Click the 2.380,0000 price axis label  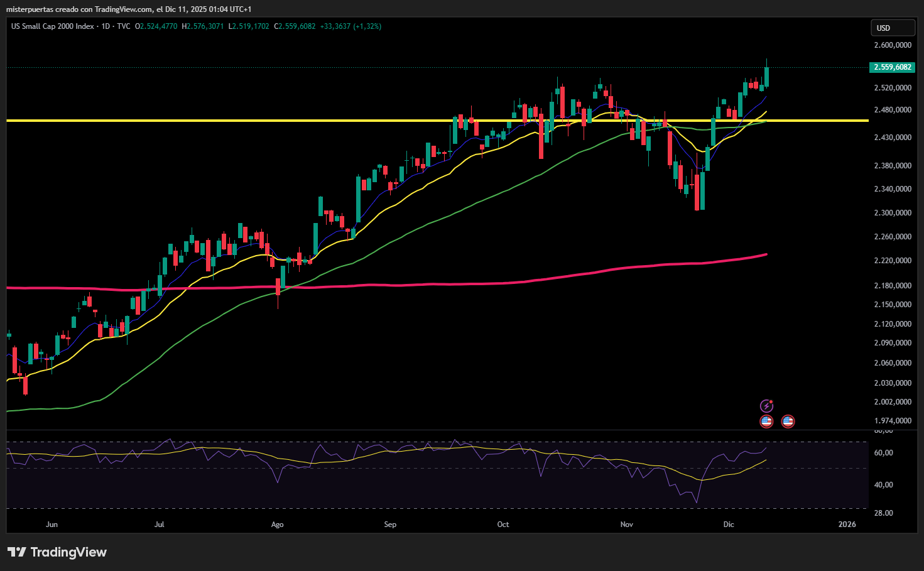893,166
